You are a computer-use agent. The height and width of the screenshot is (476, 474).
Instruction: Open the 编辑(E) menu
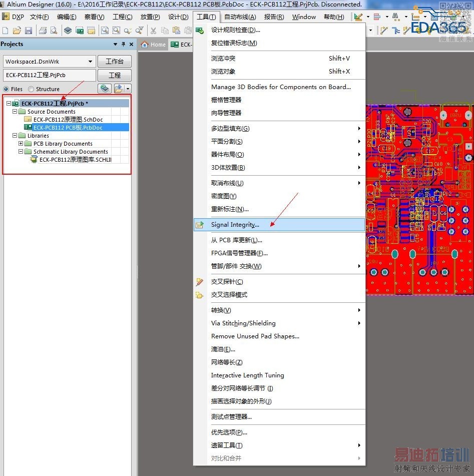67,17
